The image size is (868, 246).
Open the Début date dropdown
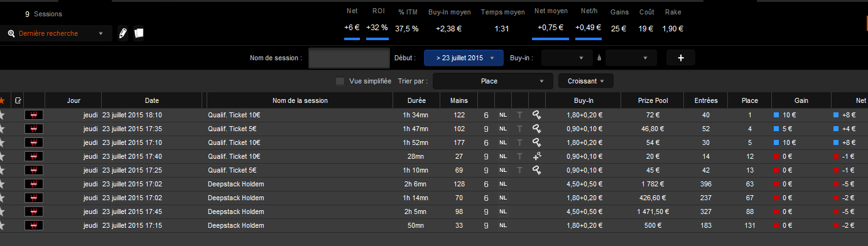tap(464, 58)
